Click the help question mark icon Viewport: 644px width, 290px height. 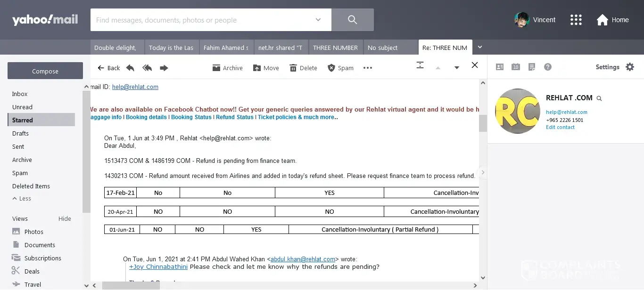tap(548, 67)
